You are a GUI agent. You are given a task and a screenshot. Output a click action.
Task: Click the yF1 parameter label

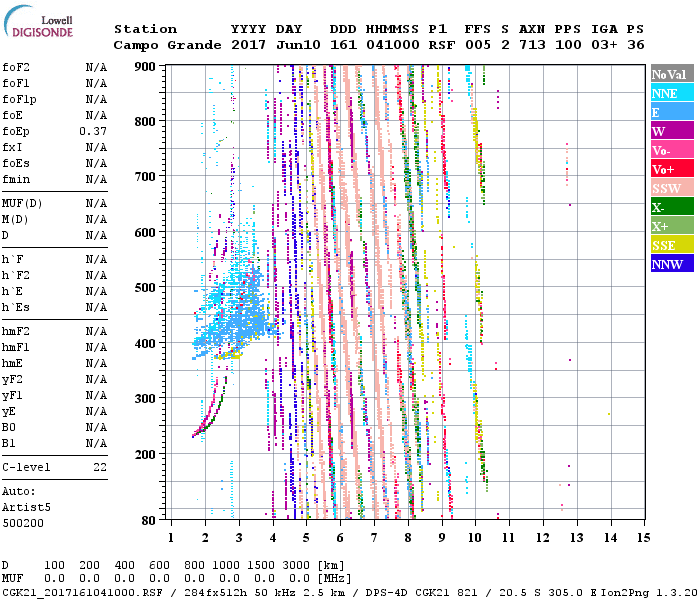pos(12,396)
